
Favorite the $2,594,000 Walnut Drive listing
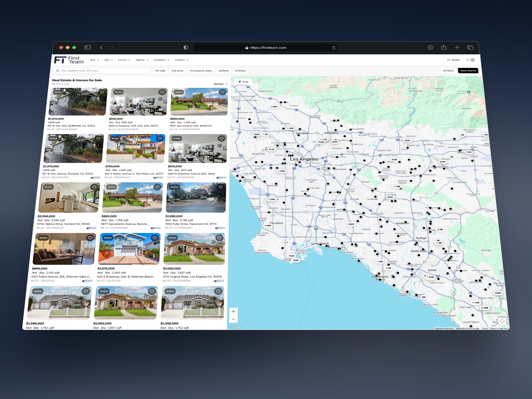coord(94,187)
